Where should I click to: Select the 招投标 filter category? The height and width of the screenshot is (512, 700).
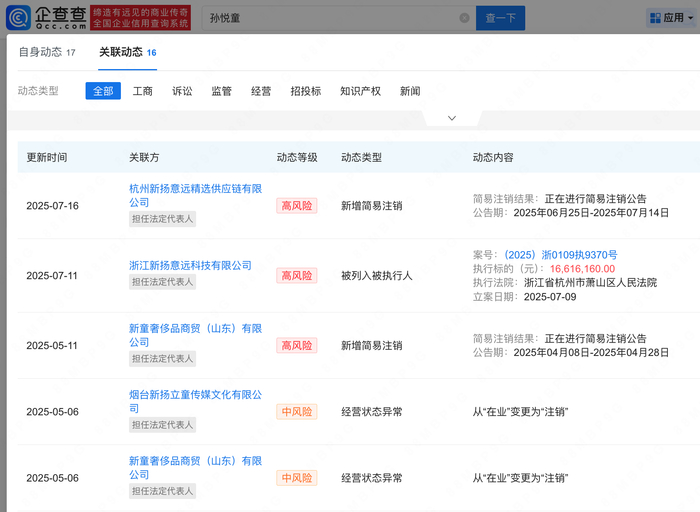click(x=305, y=91)
